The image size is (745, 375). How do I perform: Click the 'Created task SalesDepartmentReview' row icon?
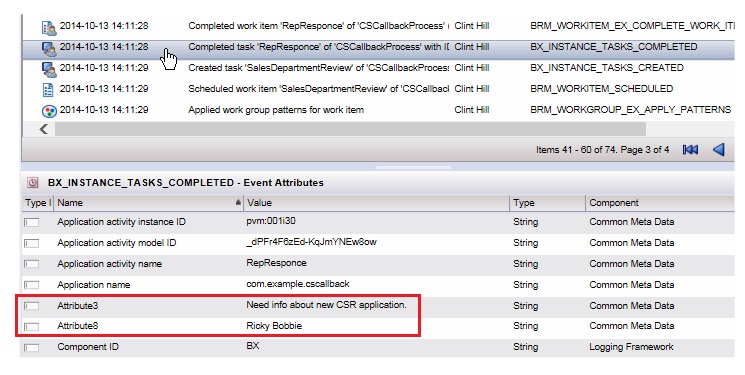pyautogui.click(x=48, y=69)
